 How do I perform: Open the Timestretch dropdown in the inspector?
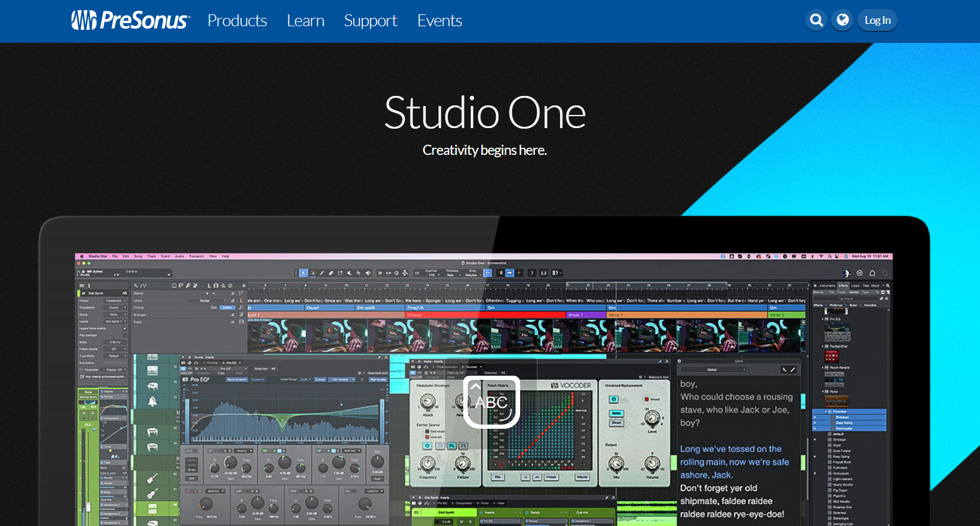pos(114,300)
